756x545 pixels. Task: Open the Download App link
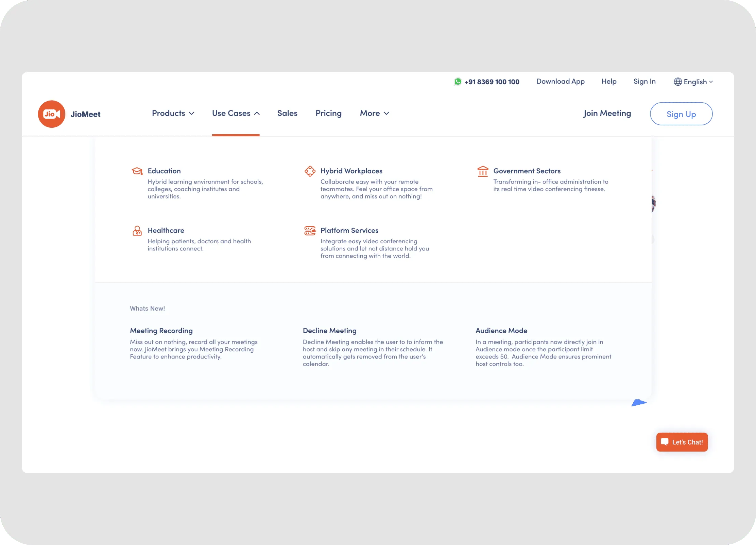(x=560, y=82)
